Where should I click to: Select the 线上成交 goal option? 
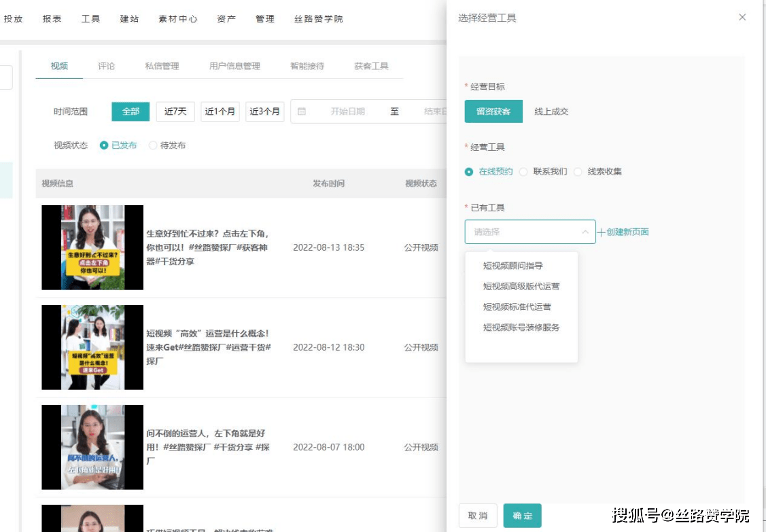551,111
